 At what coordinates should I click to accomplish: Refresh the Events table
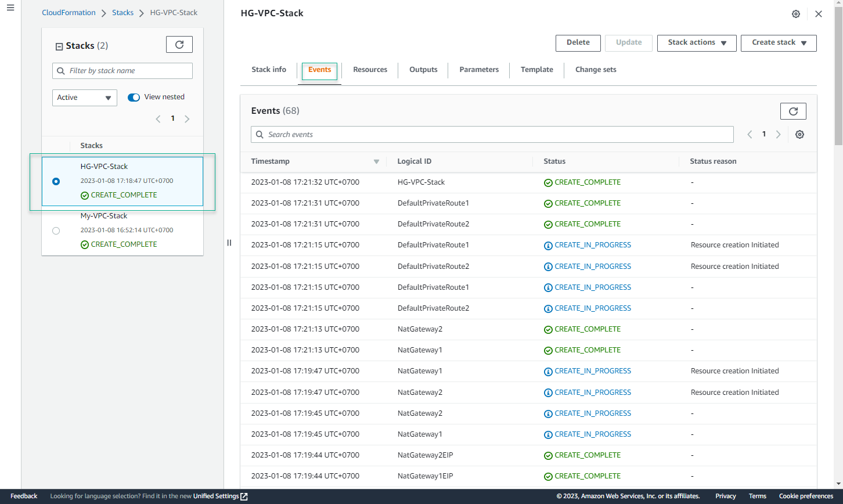[793, 111]
